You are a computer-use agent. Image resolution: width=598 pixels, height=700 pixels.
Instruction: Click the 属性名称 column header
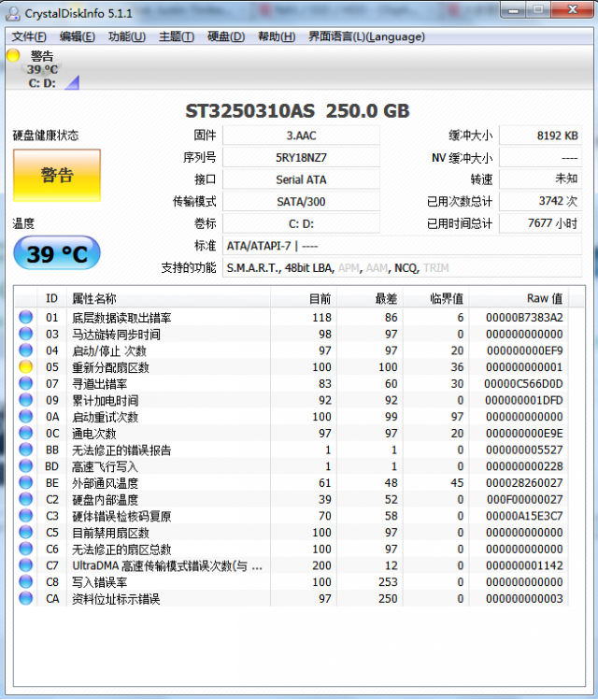coord(168,298)
